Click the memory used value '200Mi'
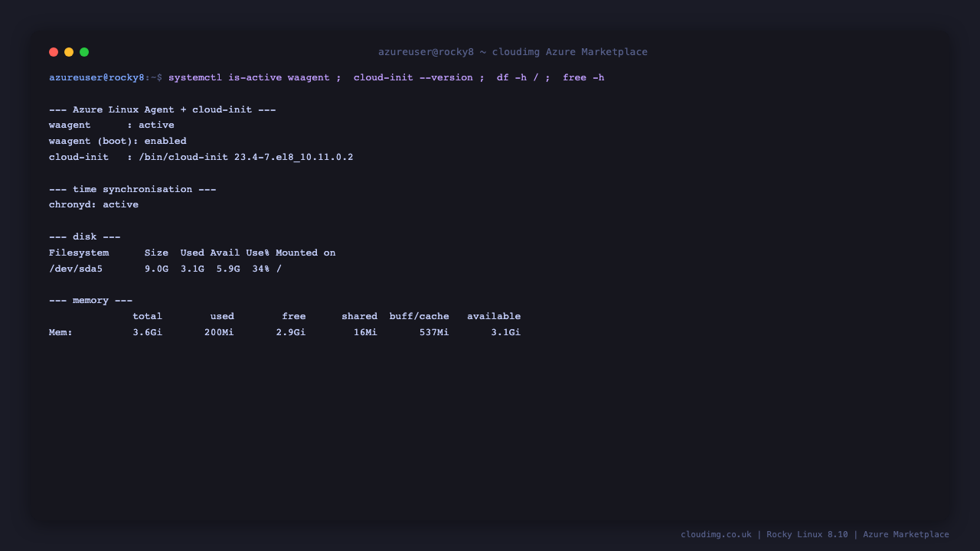Screen dimensions: 980x551 [x=219, y=332]
